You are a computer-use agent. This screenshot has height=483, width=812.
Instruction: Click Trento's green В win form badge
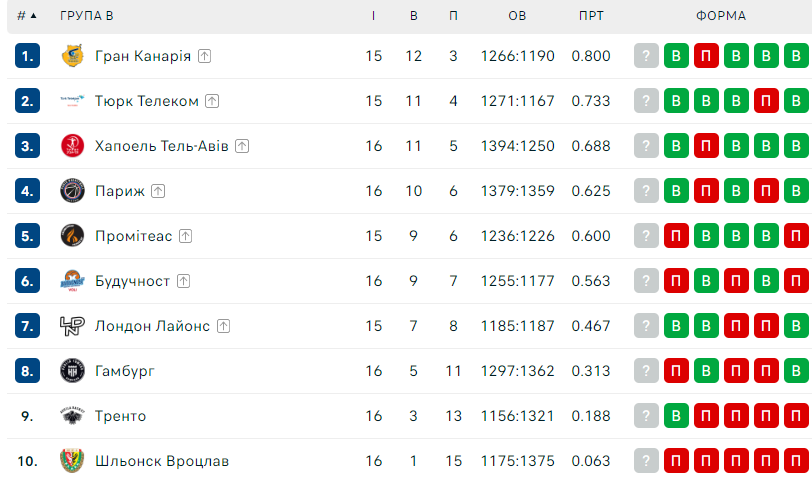(x=676, y=416)
